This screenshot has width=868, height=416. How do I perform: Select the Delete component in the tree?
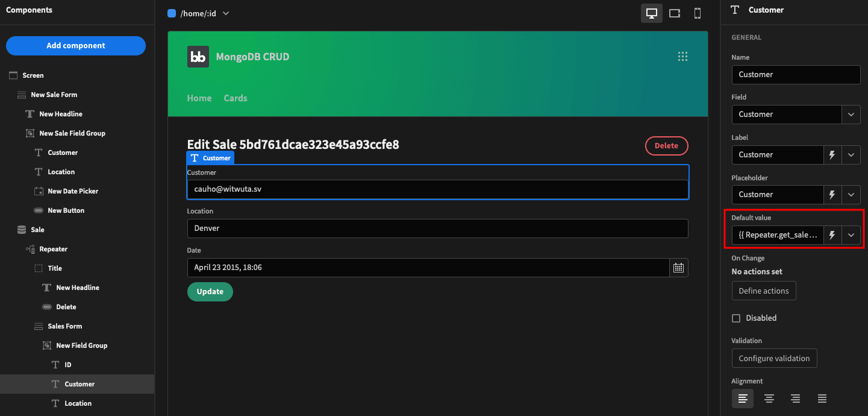point(66,307)
